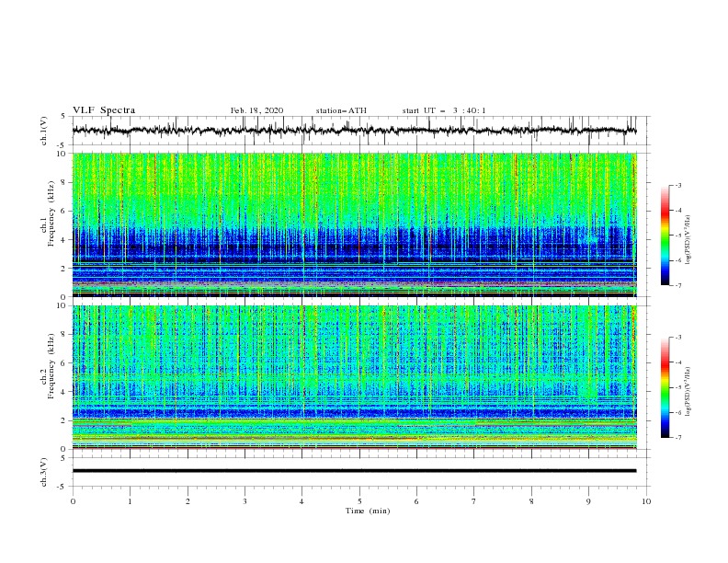Click the ch.1 "Frequency (kHz)" axis label
Image resolution: width=728 pixels, height=563 pixels.
(x=51, y=213)
